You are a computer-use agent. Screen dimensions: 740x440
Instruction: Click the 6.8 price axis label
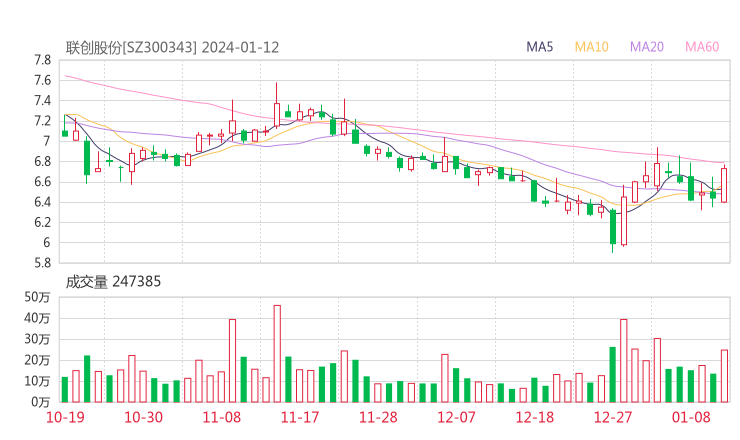coord(42,161)
